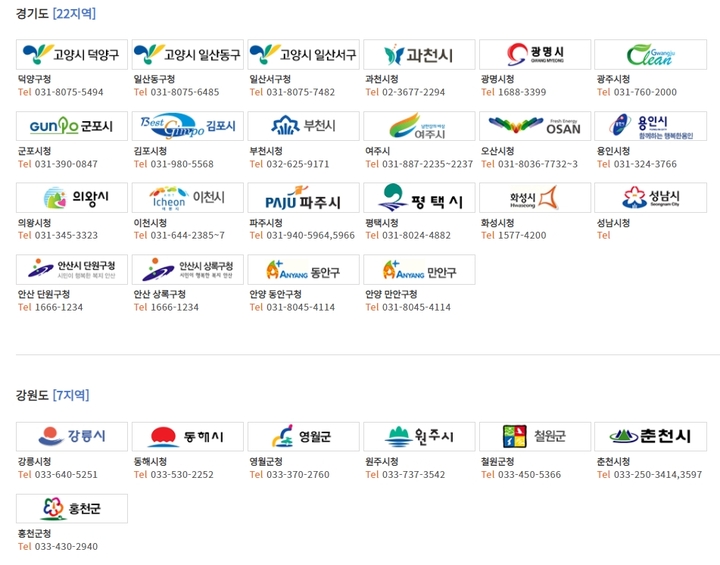The width and height of the screenshot is (720, 565).
Task: Click phone number 033-530-2252
Action: pyautogui.click(x=182, y=475)
